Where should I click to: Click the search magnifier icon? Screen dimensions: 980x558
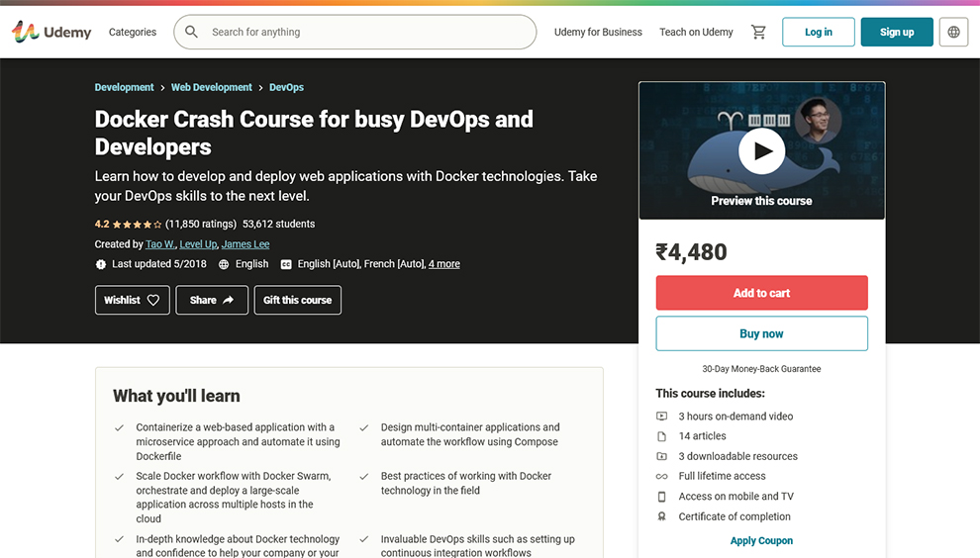[192, 32]
